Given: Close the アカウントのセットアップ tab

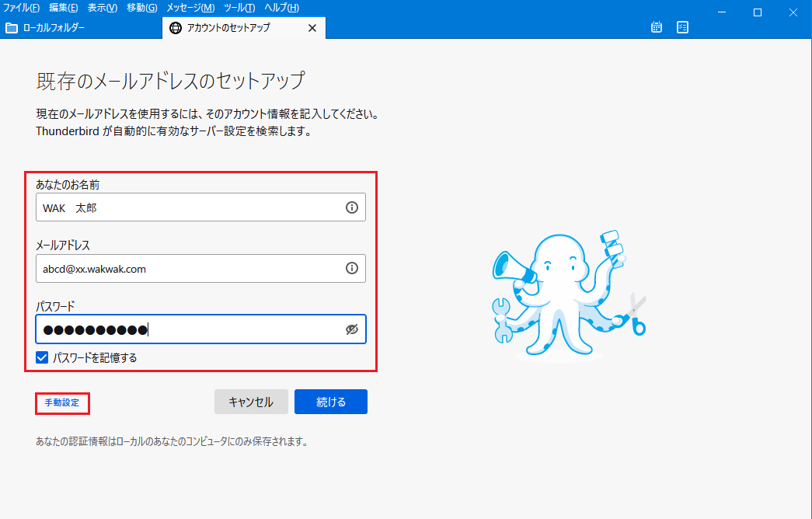Looking at the screenshot, I should pos(312,28).
